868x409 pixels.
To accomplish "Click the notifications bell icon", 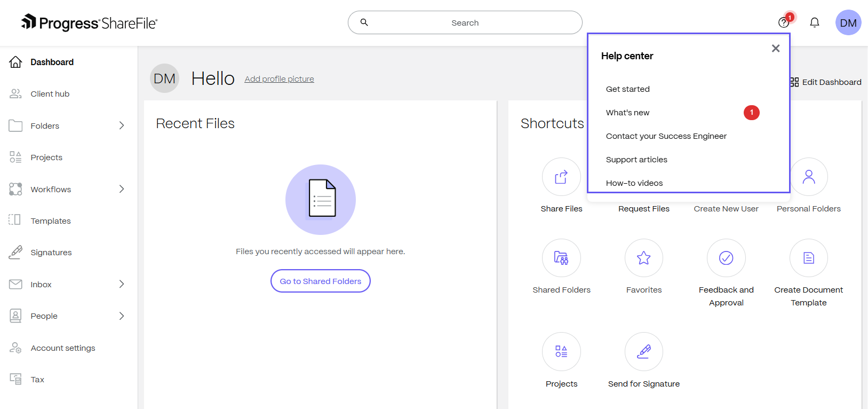I will point(814,22).
